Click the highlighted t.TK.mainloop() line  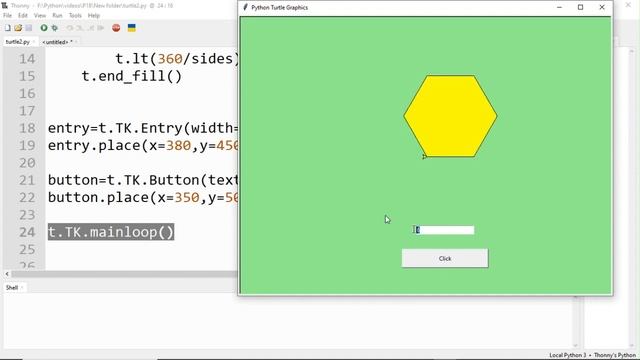pyautogui.click(x=111, y=232)
